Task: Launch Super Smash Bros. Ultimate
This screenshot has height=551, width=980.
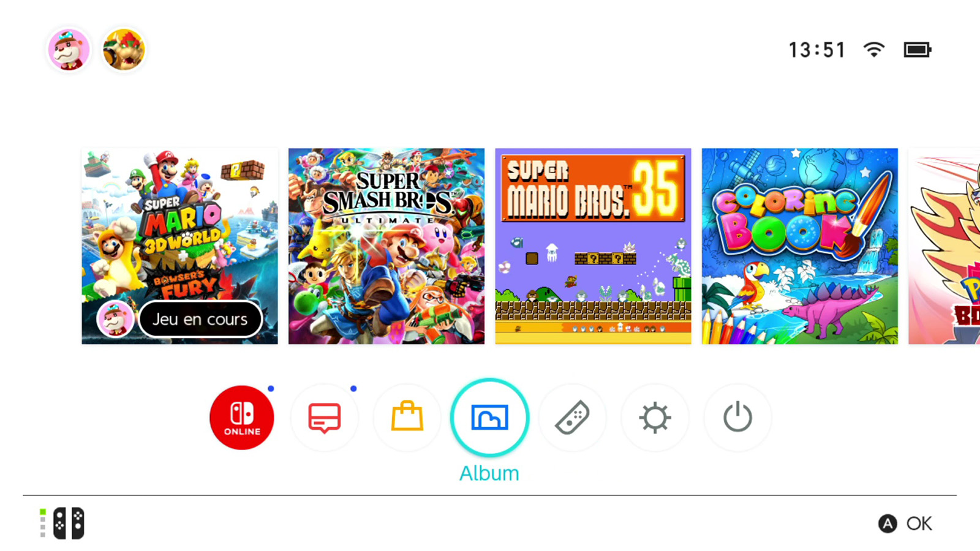Action: tap(386, 246)
